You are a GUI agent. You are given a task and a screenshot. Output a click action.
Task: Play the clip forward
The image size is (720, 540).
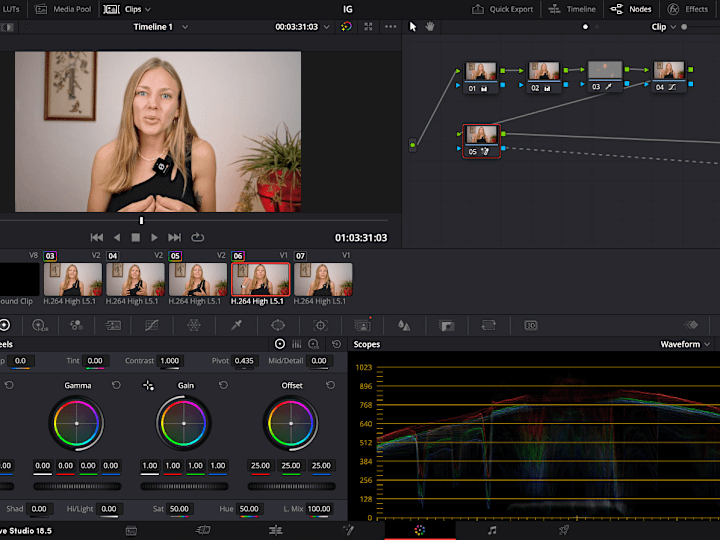pyautogui.click(x=154, y=237)
